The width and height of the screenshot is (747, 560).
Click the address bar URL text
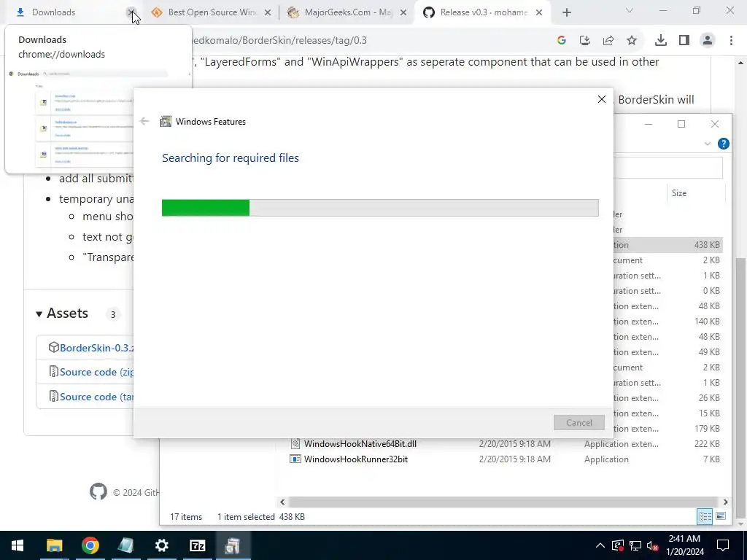[280, 41]
